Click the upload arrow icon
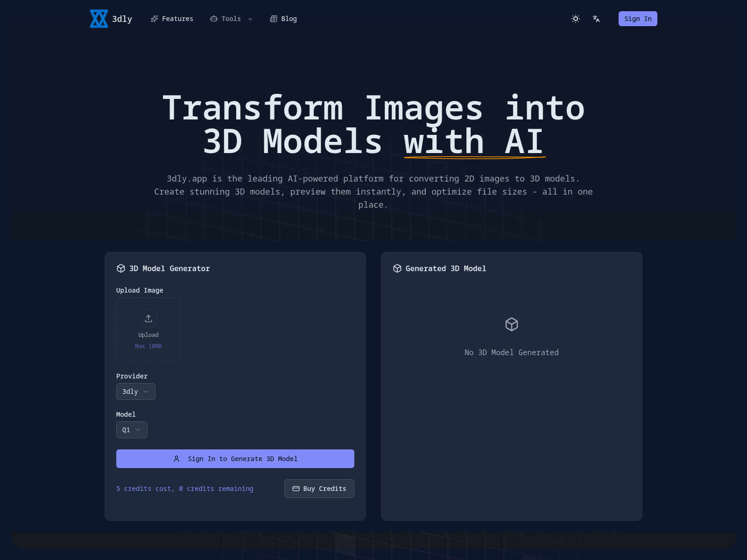 [148, 318]
